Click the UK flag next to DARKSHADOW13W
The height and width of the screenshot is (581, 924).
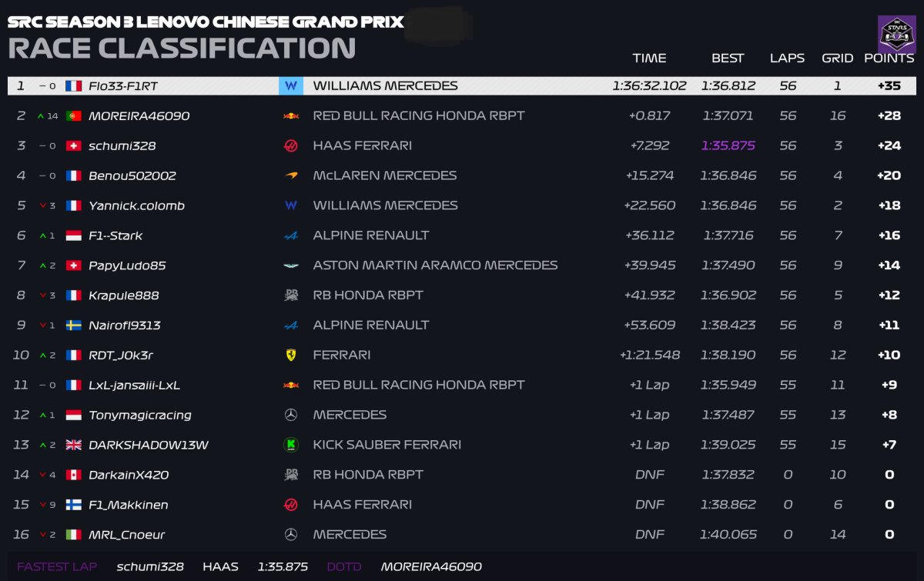[x=74, y=445]
